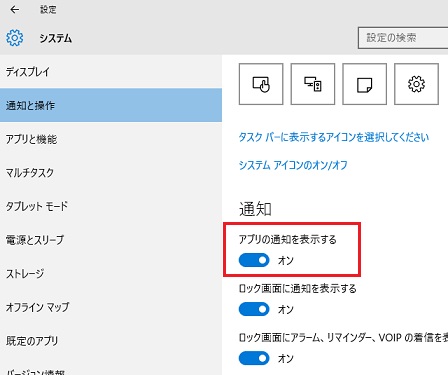This screenshot has width=448, height=375.
Task: Toggle lock screen alarms and VOIP switch
Action: tap(254, 358)
